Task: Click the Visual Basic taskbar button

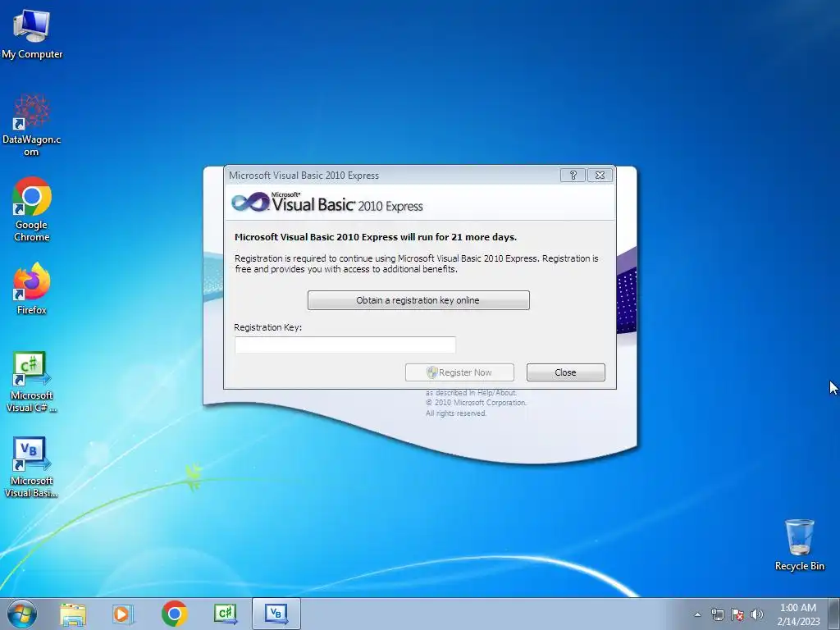Action: 276,614
